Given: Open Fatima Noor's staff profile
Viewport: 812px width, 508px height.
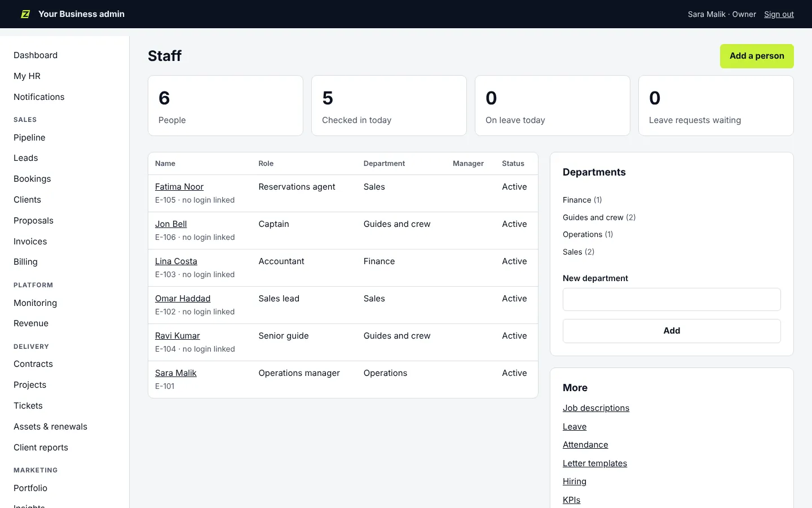Looking at the screenshot, I should pyautogui.click(x=179, y=187).
